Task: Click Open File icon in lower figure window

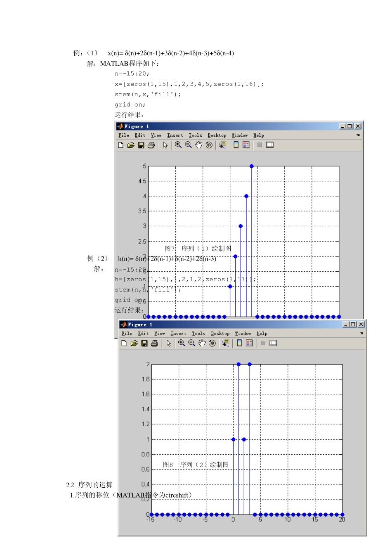Action: (134, 343)
